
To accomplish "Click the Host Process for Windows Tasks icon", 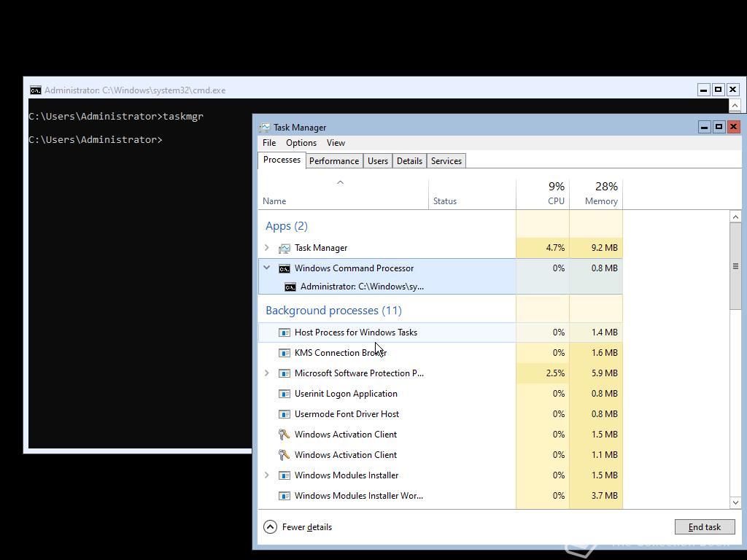I will 285,332.
